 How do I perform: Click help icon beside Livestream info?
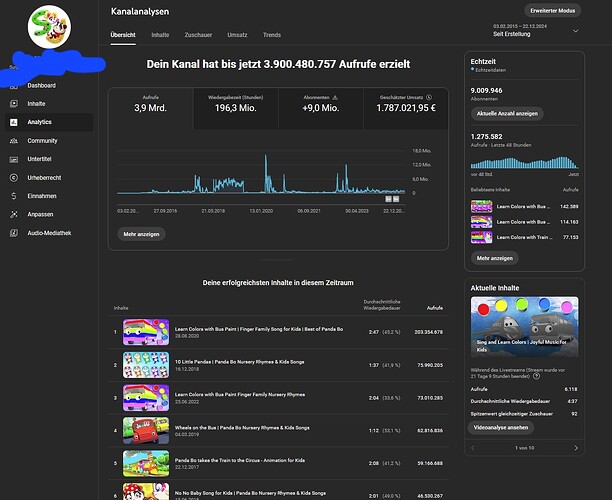point(537,376)
